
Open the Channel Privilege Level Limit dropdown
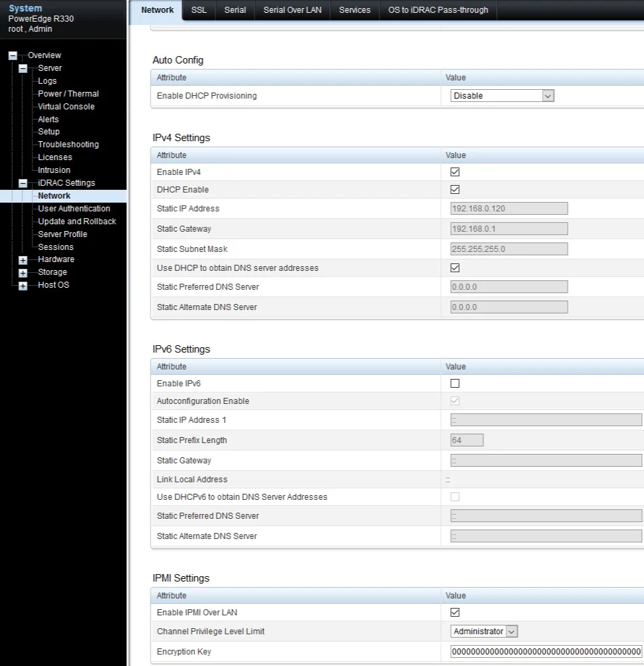click(511, 631)
